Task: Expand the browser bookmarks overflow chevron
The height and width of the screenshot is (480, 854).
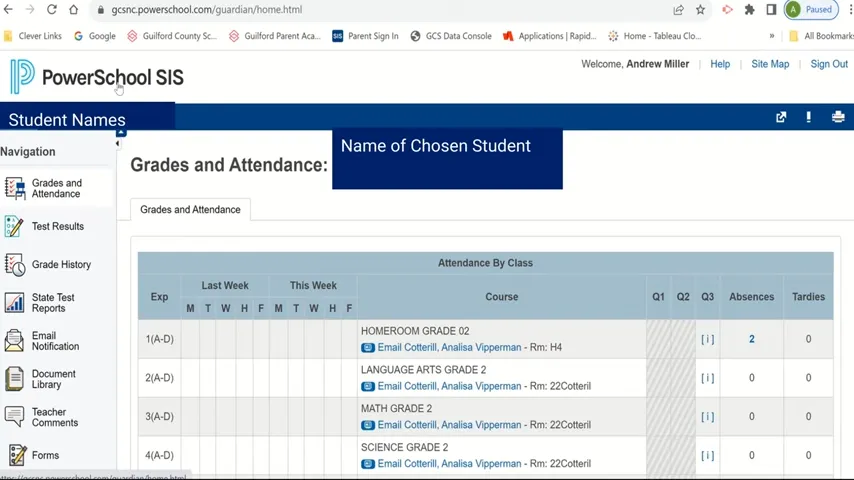Action: [772, 36]
